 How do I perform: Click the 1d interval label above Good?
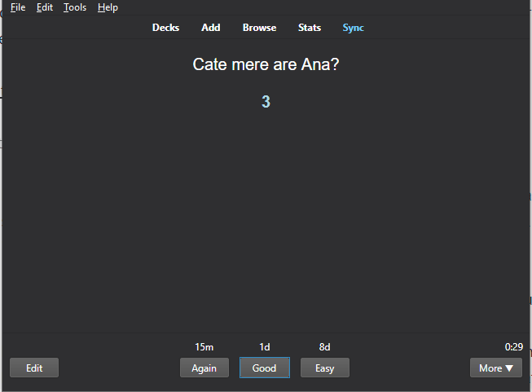click(264, 347)
